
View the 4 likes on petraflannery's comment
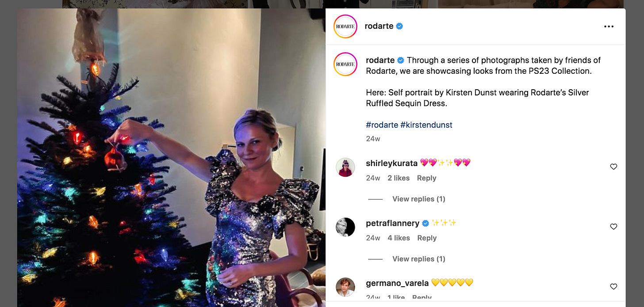[x=399, y=238]
